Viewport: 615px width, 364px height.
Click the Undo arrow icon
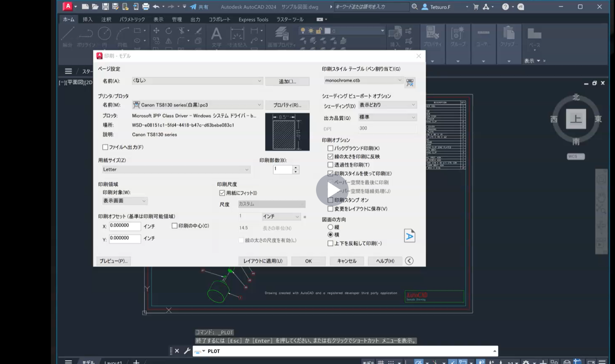(156, 7)
